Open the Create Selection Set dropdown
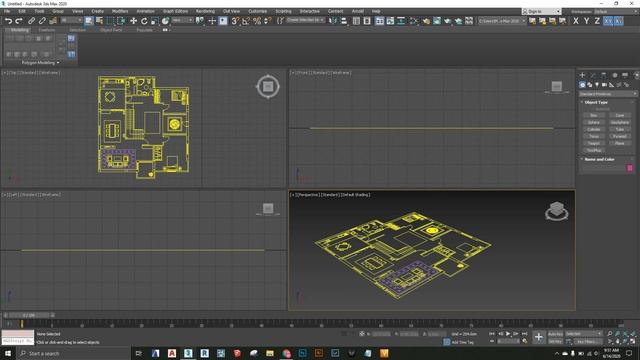Screen dimensions: 640x360 tap(305, 20)
